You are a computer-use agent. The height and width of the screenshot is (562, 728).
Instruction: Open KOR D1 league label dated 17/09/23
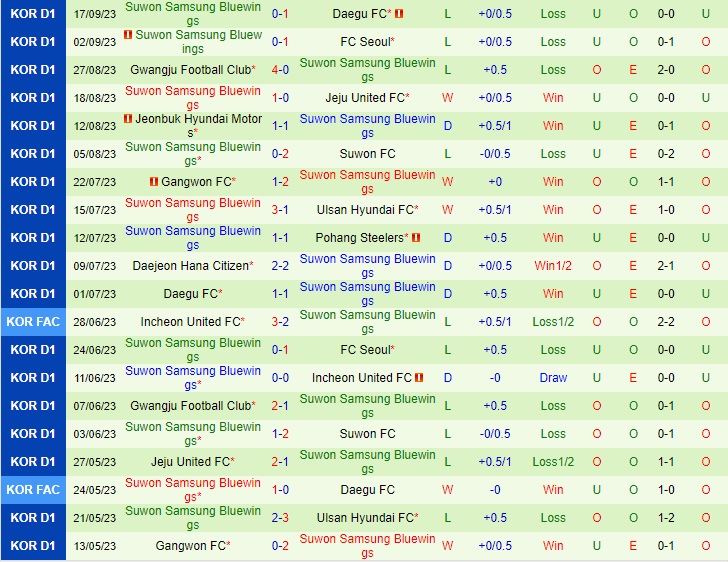(33, 14)
